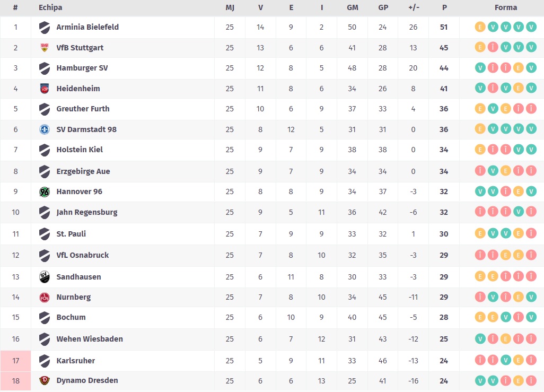Open the Greuther Furth team link
This screenshot has height=392, width=544.
pos(83,109)
